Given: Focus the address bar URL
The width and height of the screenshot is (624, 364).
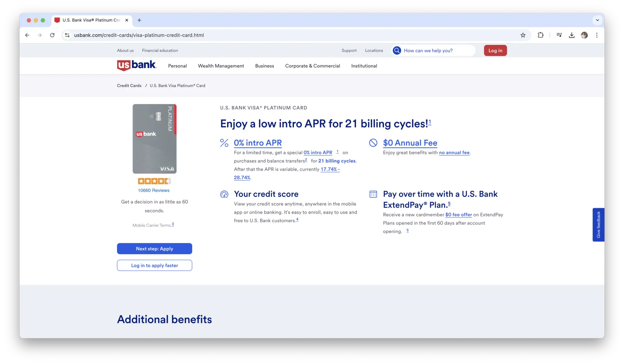Looking at the screenshot, I should 139,35.
